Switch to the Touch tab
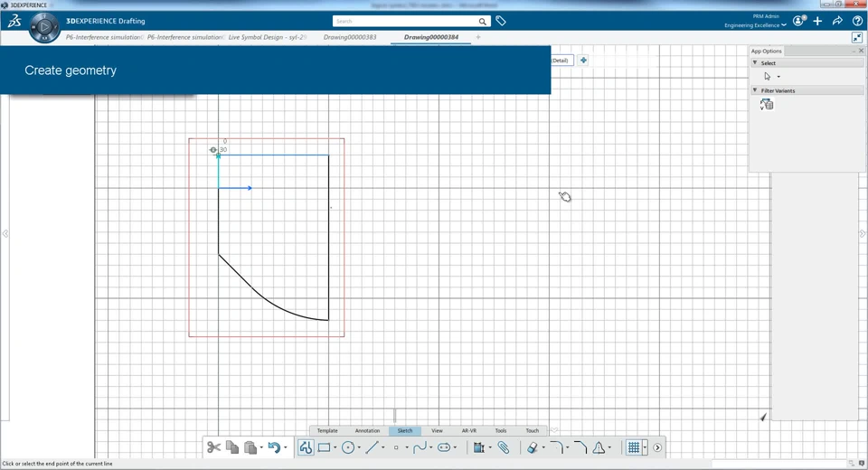Screen dimensions: 868x470 coord(533,431)
